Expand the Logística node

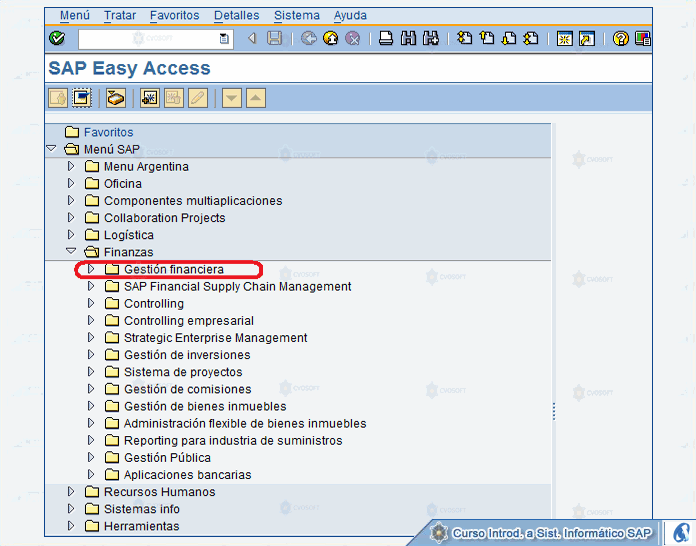click(x=71, y=234)
